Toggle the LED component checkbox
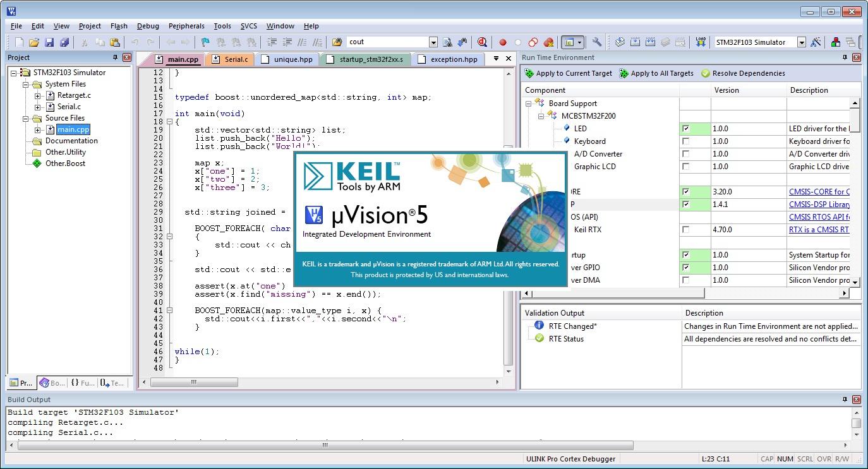The width and height of the screenshot is (868, 469). [x=685, y=129]
